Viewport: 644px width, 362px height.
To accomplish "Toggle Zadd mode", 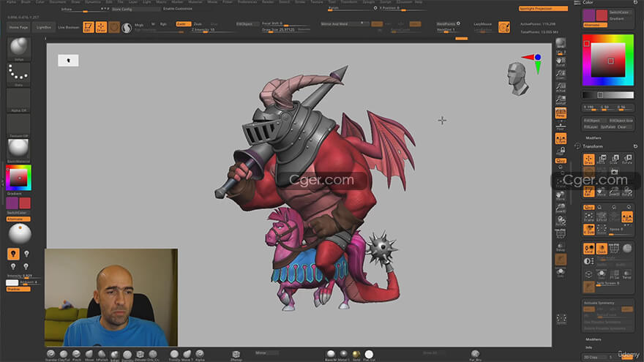I will [x=182, y=24].
